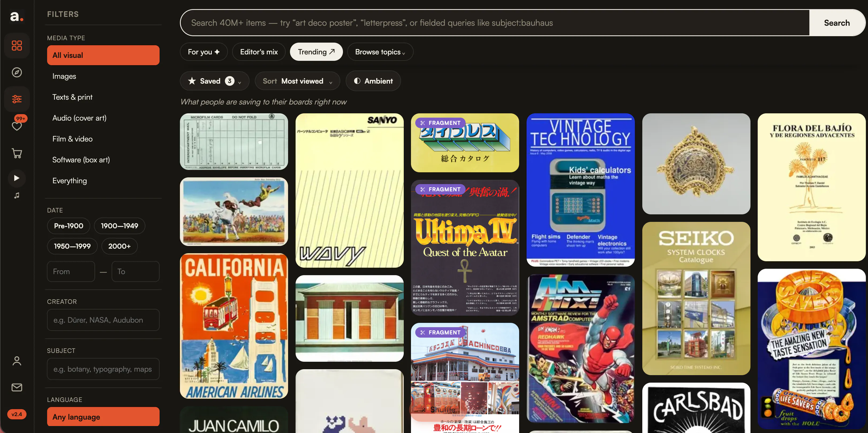Focus the Creator filter field
Screen dimensions: 868x433
click(x=103, y=320)
